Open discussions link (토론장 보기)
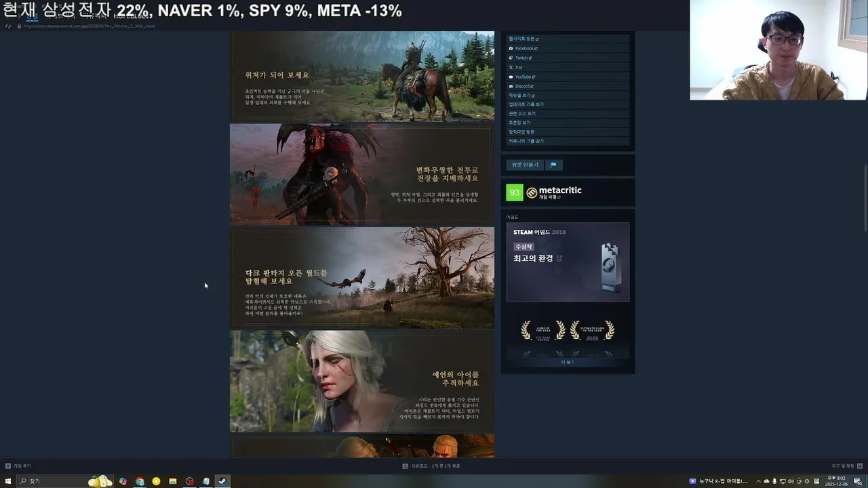The image size is (868, 488). tap(568, 122)
